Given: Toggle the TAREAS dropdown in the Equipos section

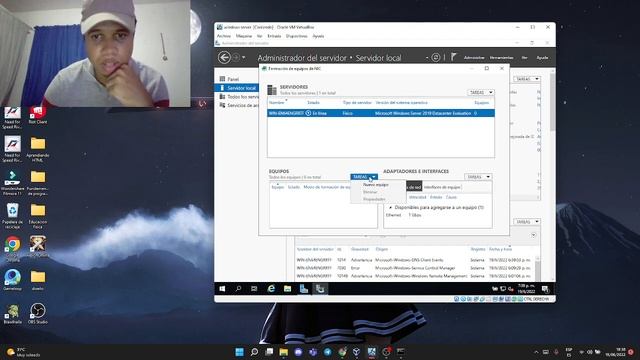Looking at the screenshot, I should 364,177.
